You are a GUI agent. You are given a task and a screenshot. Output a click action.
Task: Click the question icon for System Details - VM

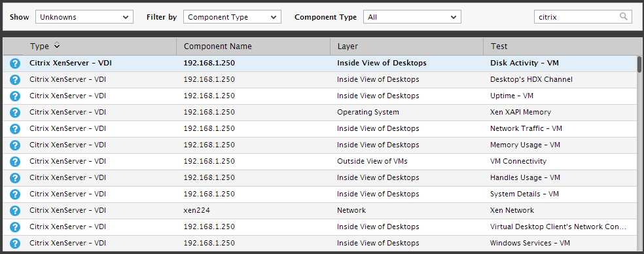point(15,194)
